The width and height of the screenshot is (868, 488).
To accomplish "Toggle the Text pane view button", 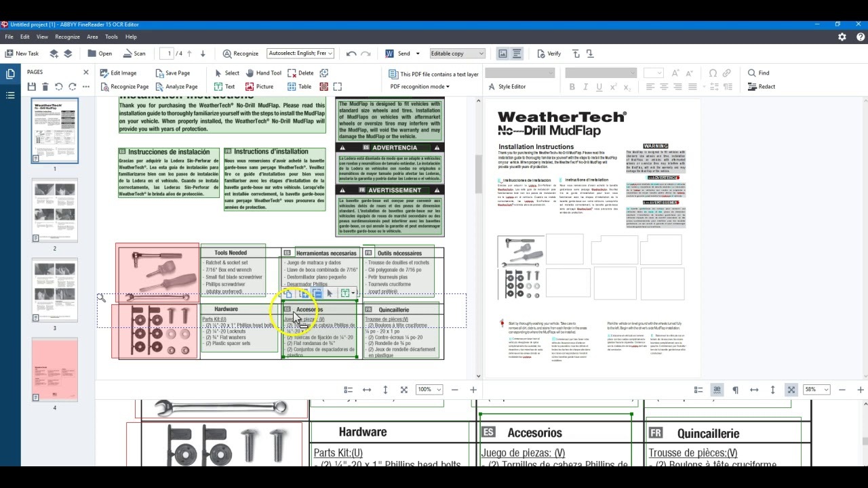I will coord(517,54).
